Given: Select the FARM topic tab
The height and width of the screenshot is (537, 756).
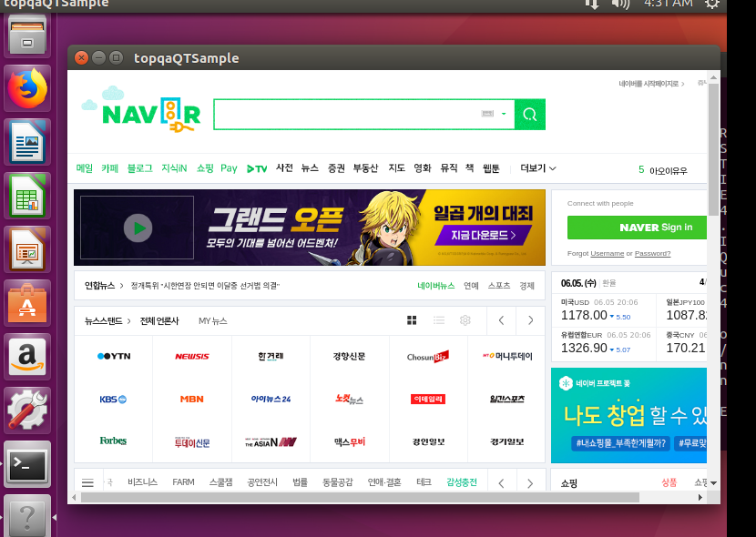Looking at the screenshot, I should coord(183,482).
